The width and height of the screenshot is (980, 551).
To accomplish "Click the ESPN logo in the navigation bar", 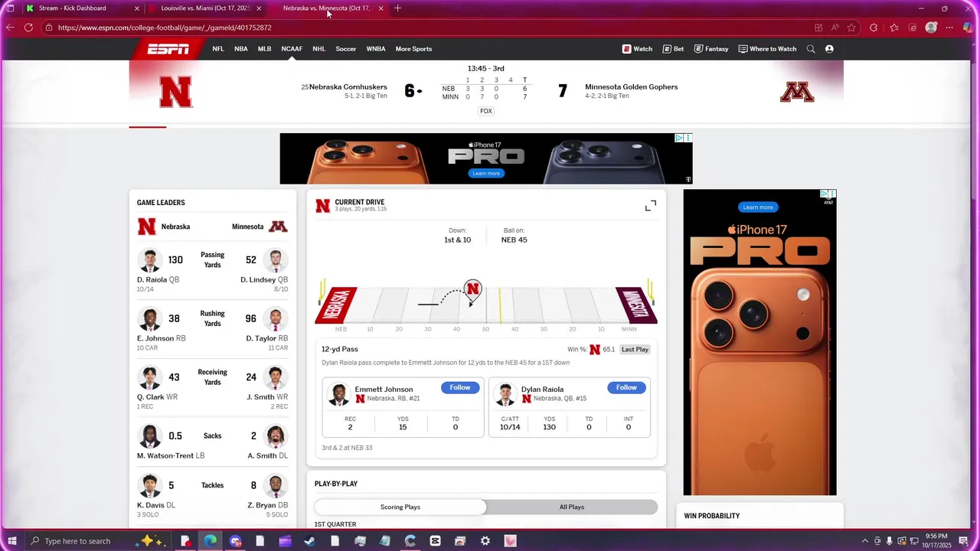I will click(x=168, y=49).
